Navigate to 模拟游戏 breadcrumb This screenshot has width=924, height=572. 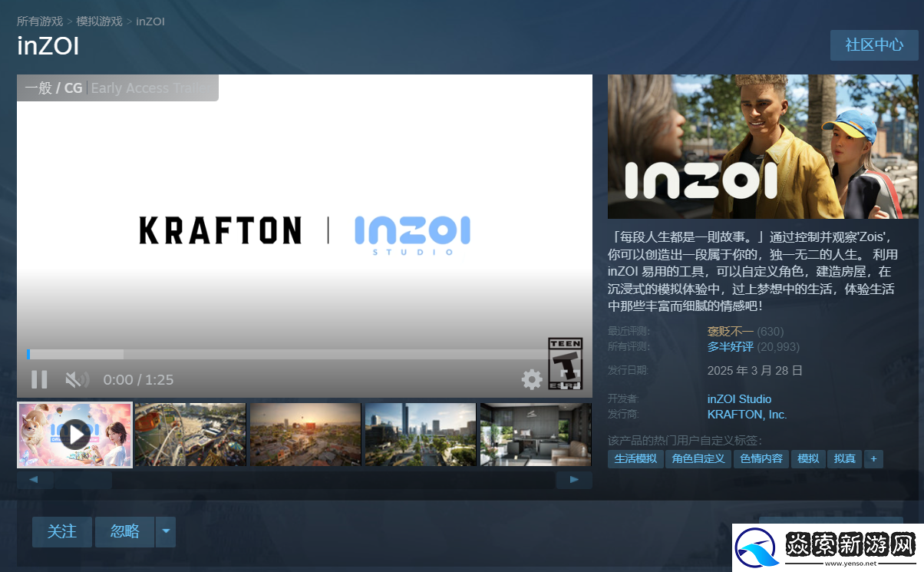click(99, 21)
